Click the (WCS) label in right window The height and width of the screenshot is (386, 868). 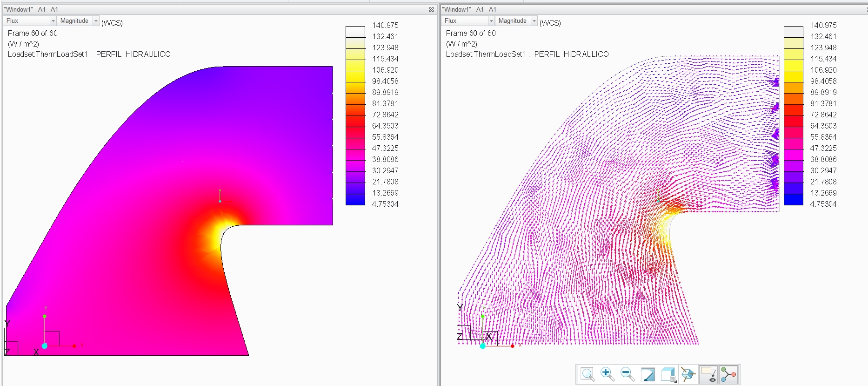point(550,23)
